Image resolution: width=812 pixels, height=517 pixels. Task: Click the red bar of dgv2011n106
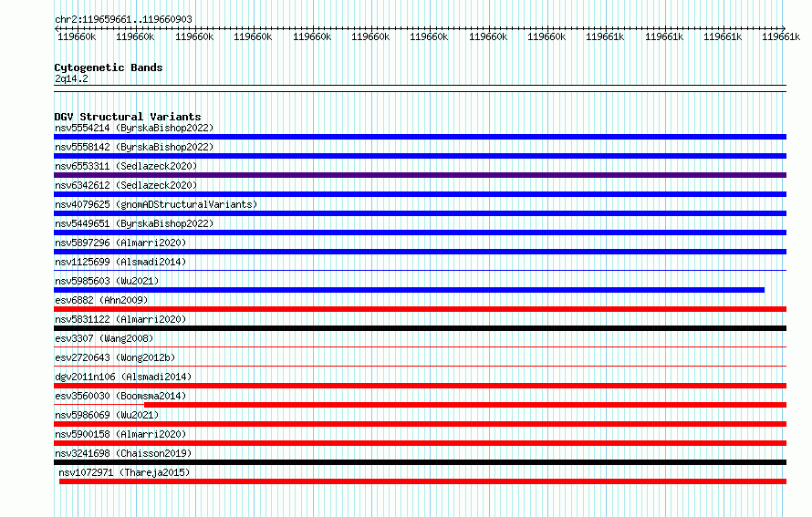pyautogui.click(x=420, y=386)
